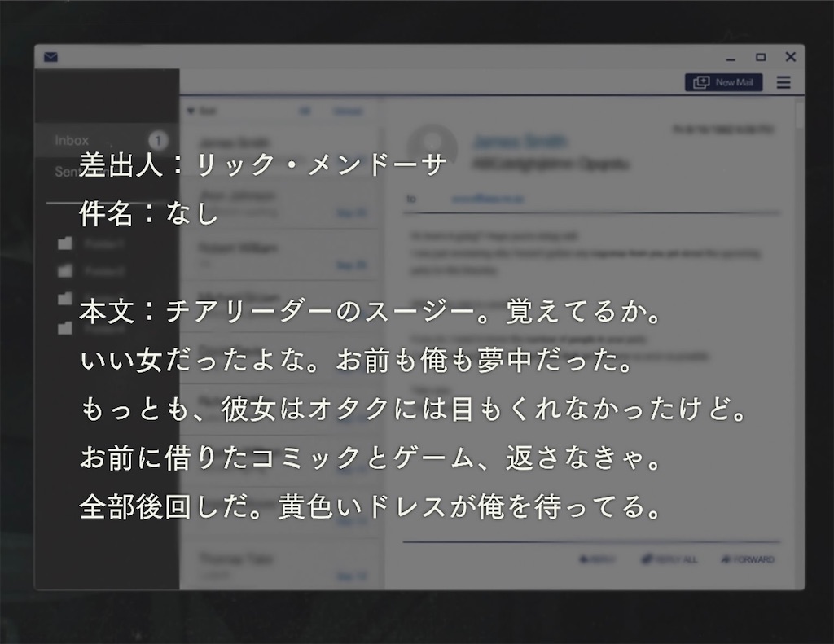
Task: Minimize the mail window
Action: coord(731,58)
